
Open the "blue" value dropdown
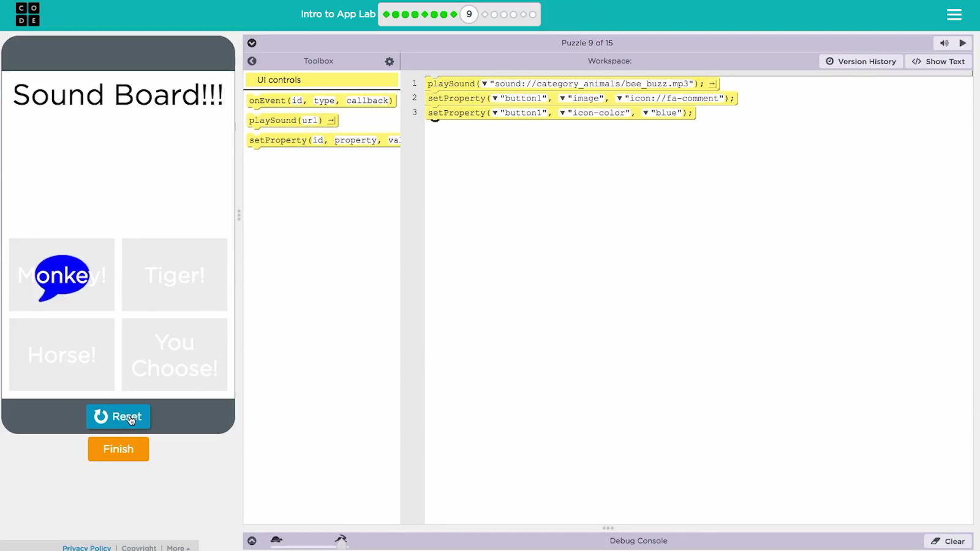click(x=646, y=113)
